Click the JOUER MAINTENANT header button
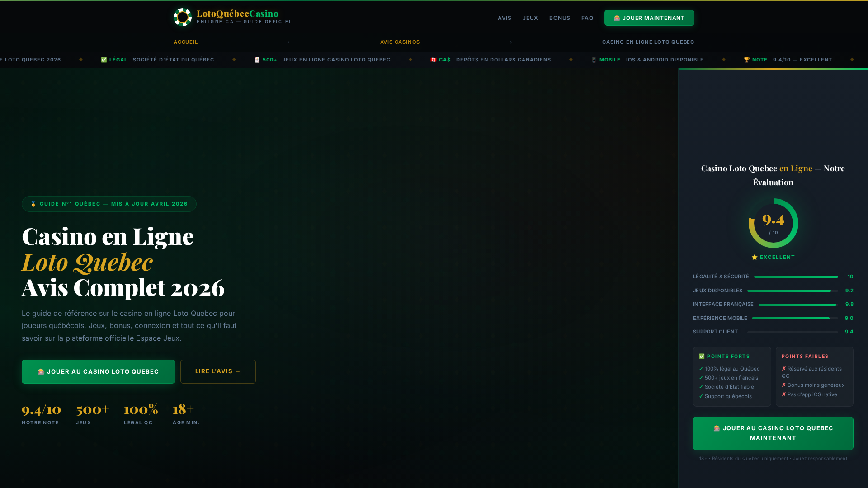This screenshot has height=488, width=868. click(649, 18)
